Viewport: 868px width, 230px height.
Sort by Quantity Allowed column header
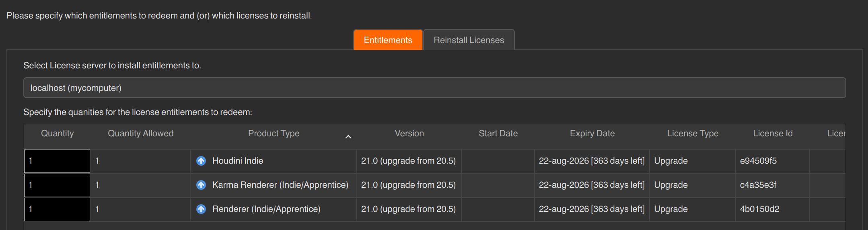[x=141, y=133]
